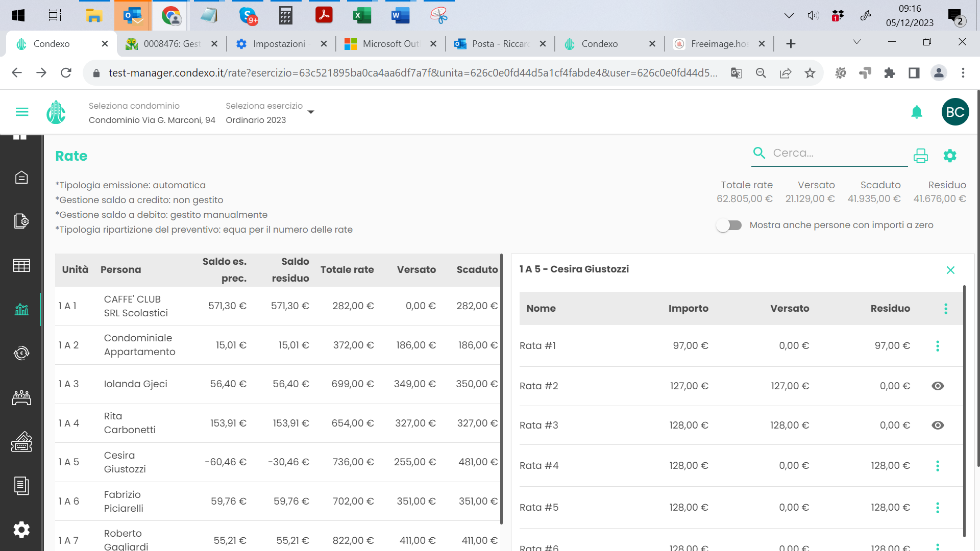
Task: Open installments table header options menu
Action: (x=946, y=309)
